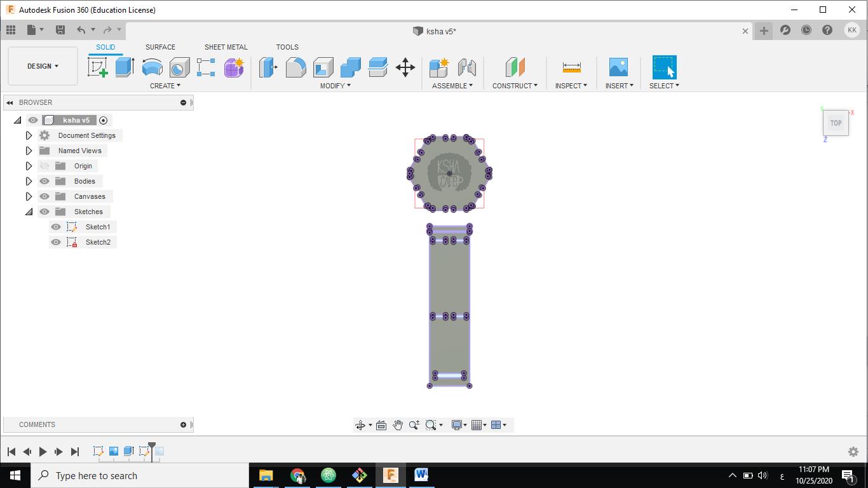Select the Extrude feature in the timeline
The width and height of the screenshot is (868, 488).
point(128,451)
